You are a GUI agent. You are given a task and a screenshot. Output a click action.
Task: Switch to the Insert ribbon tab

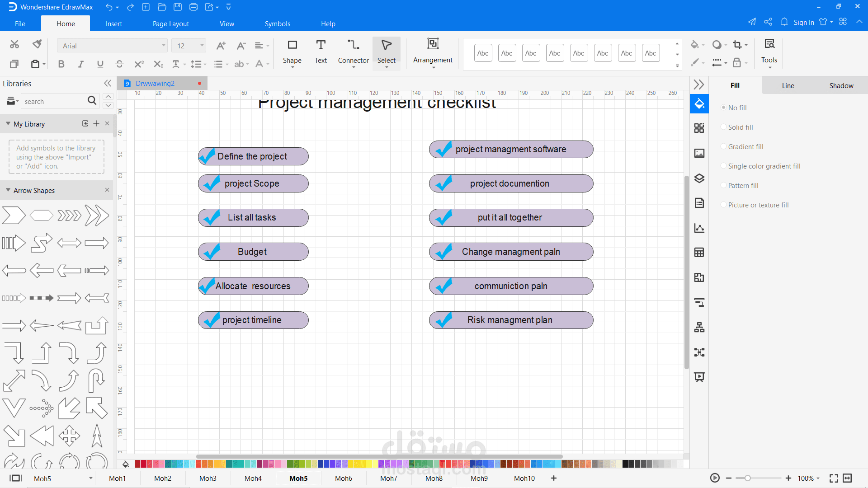(x=114, y=23)
